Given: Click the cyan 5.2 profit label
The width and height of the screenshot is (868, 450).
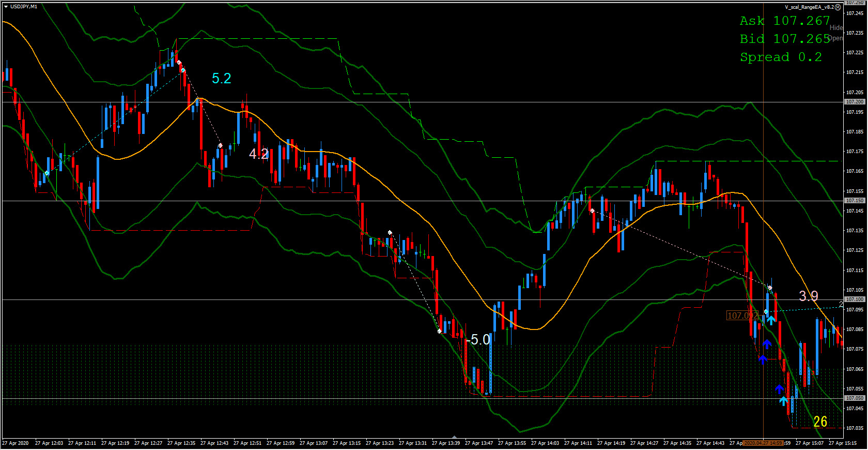Looking at the screenshot, I should coord(222,78).
